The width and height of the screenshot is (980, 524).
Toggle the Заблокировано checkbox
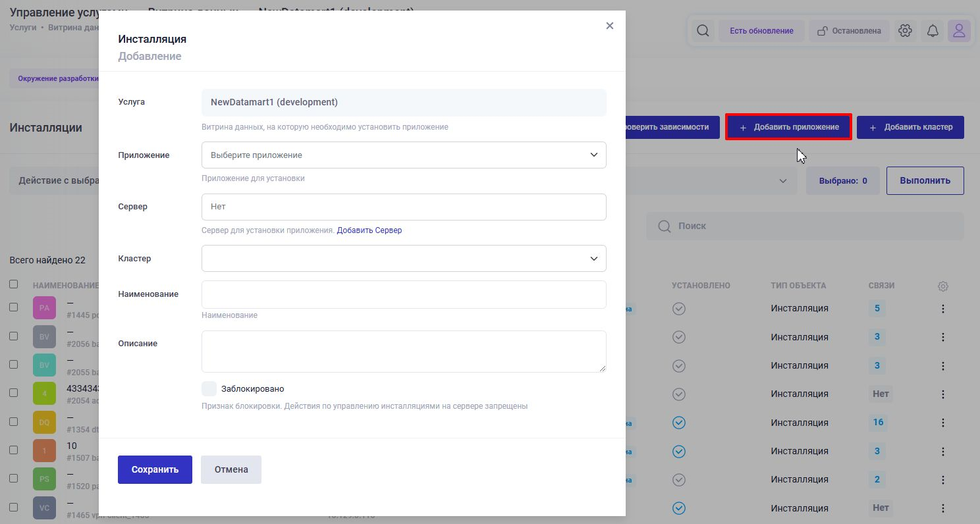coord(209,389)
